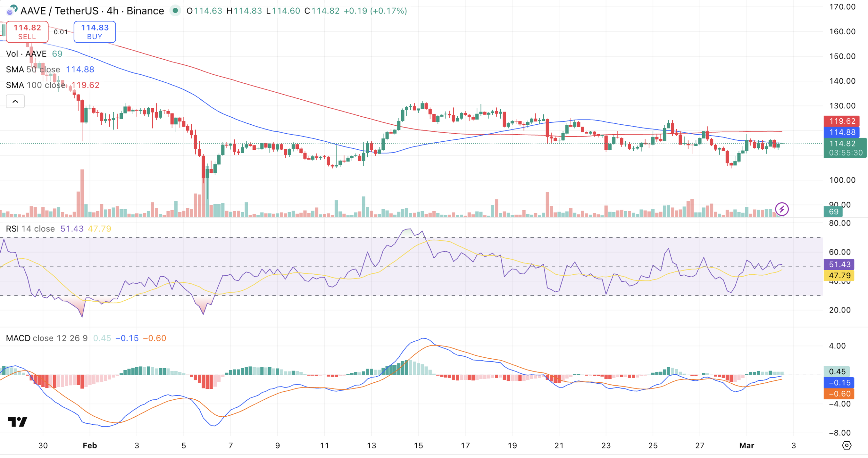Click the BUY button showing 114.83

pos(94,32)
